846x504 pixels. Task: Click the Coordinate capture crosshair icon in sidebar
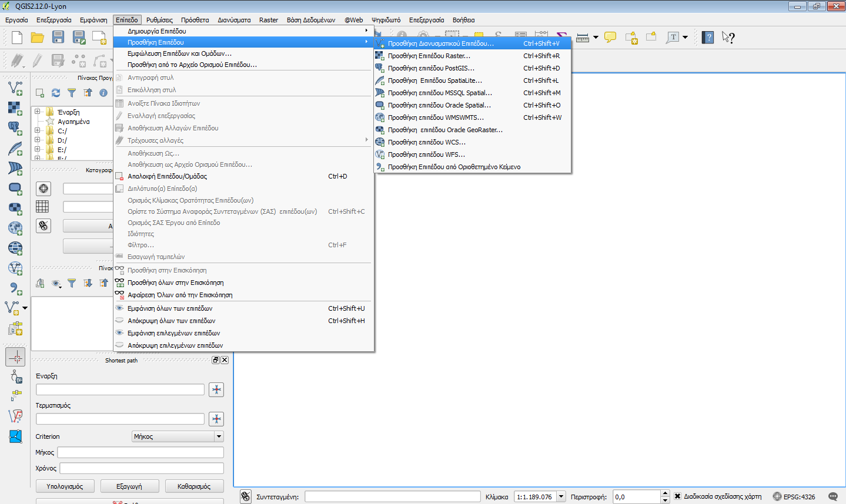[x=15, y=357]
